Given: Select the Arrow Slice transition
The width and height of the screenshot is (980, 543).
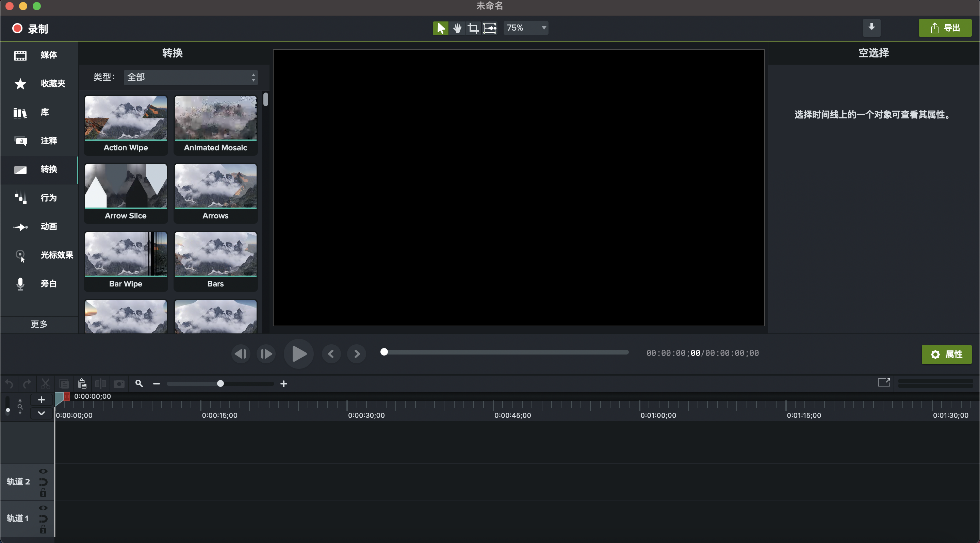Looking at the screenshot, I should pyautogui.click(x=126, y=193).
